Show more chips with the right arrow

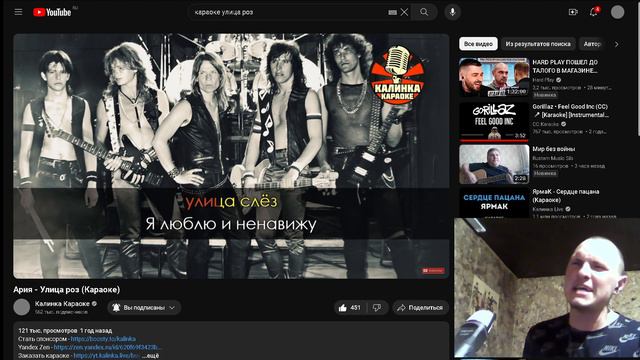[x=616, y=44]
